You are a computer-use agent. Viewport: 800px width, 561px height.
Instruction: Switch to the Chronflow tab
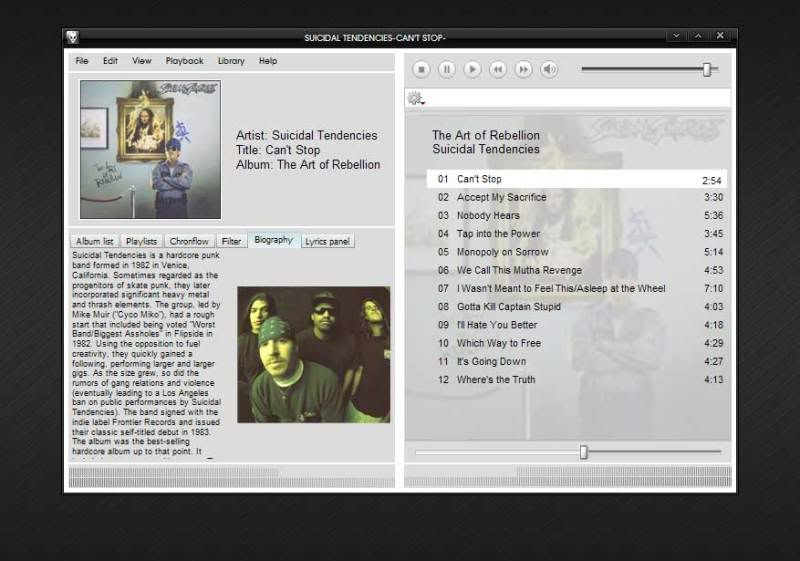point(189,241)
